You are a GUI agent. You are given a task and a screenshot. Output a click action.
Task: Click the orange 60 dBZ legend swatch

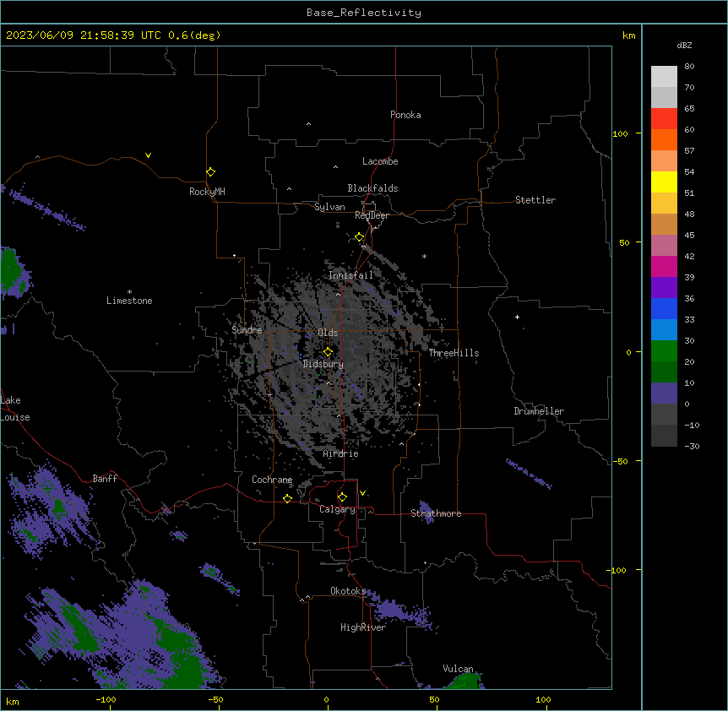664,139
